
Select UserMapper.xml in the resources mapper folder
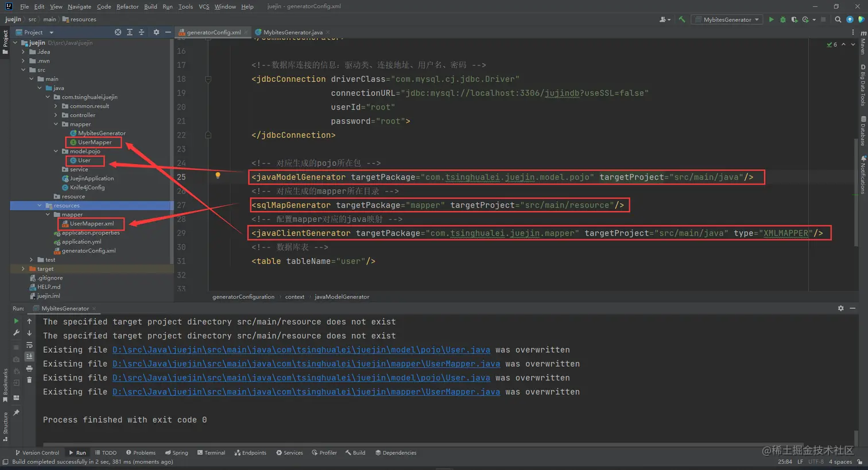click(92, 224)
